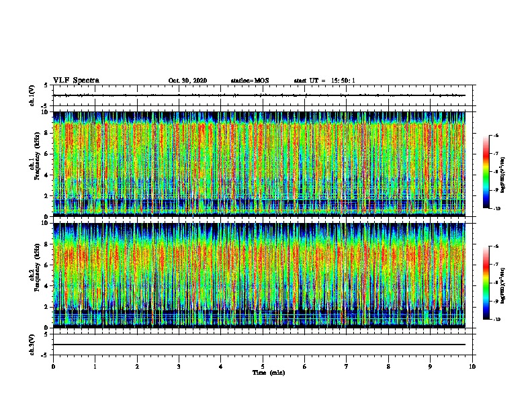Click time axis tick label '6'
Viewport: 532px width, 411px height.
[304, 367]
